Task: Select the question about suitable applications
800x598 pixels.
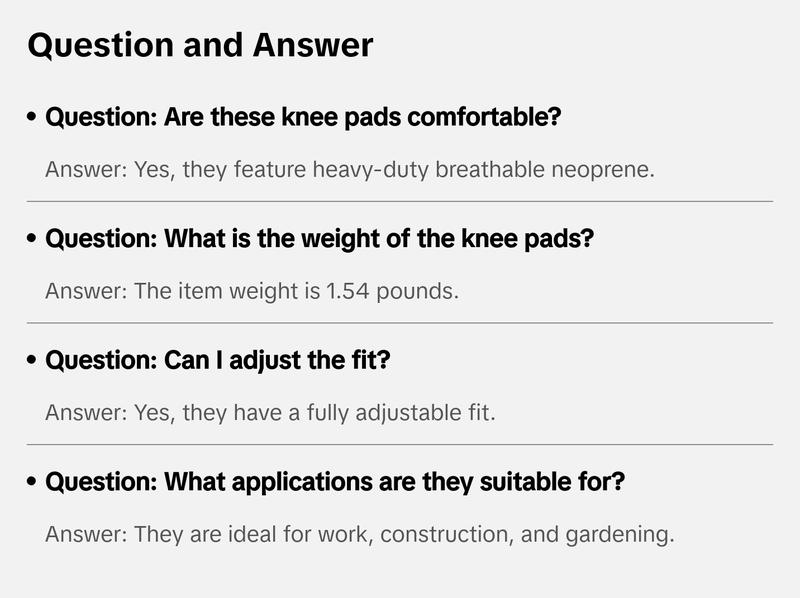Action: [x=335, y=483]
